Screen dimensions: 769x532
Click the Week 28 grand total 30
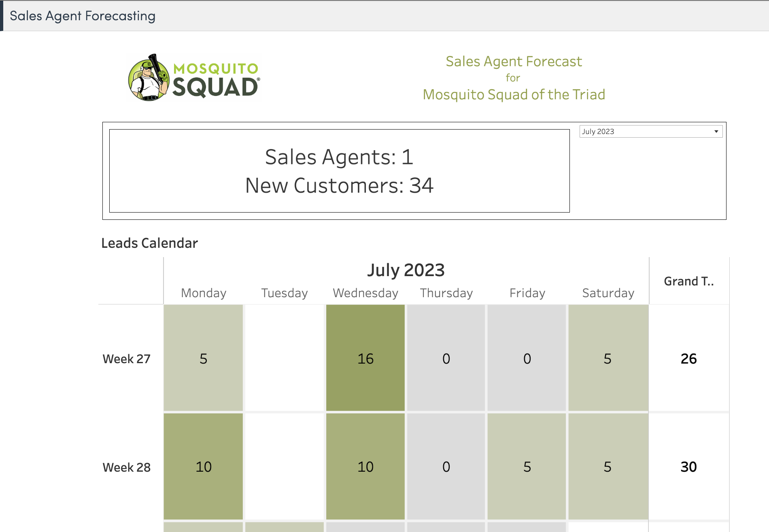coord(688,467)
